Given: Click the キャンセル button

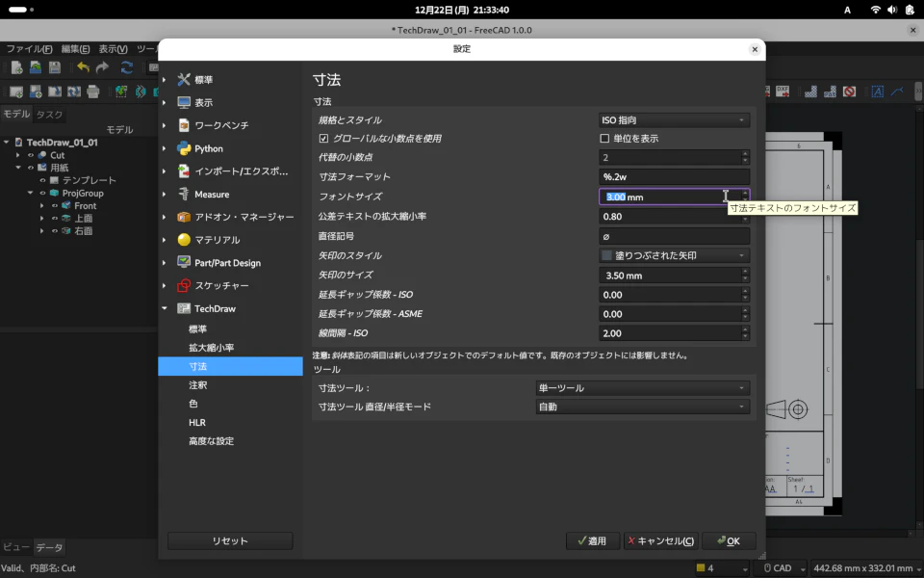Looking at the screenshot, I should (x=660, y=540).
